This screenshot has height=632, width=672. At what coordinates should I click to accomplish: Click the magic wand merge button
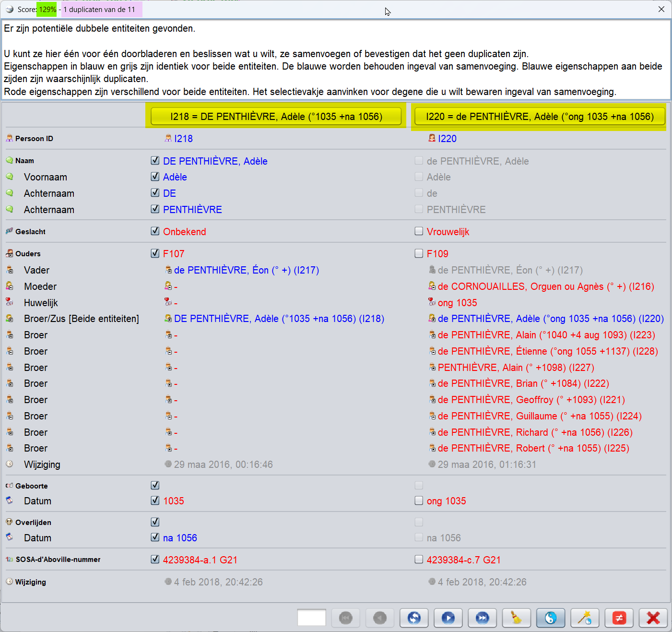[585, 618]
